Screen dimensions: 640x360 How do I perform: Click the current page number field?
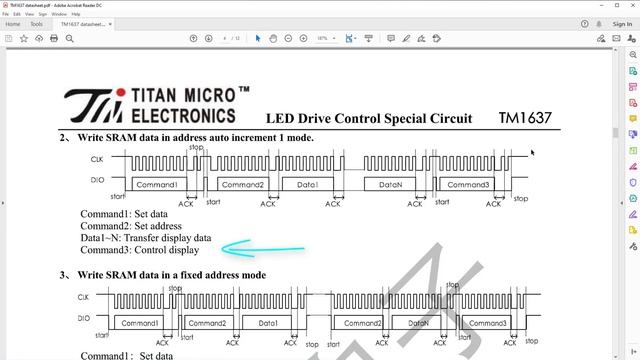pyautogui.click(x=224, y=38)
